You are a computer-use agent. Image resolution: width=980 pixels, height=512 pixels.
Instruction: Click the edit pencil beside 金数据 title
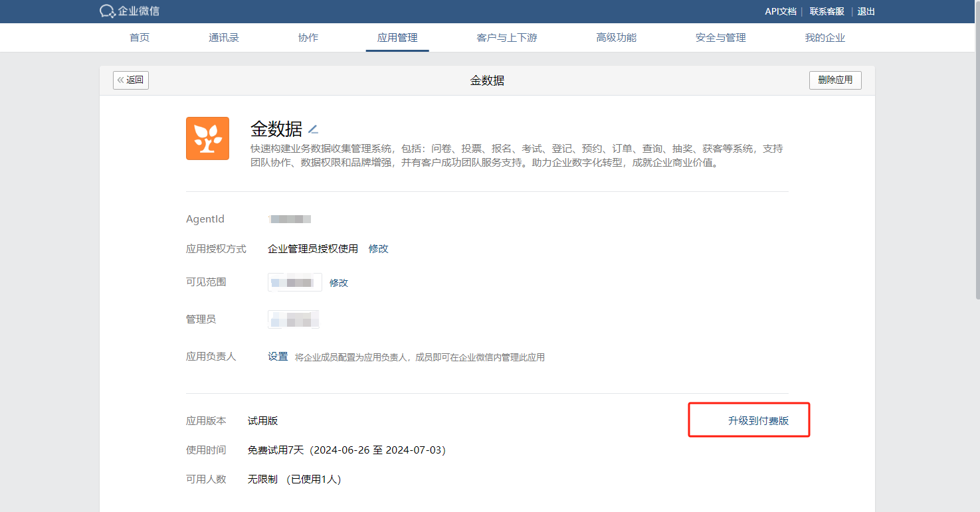point(313,129)
